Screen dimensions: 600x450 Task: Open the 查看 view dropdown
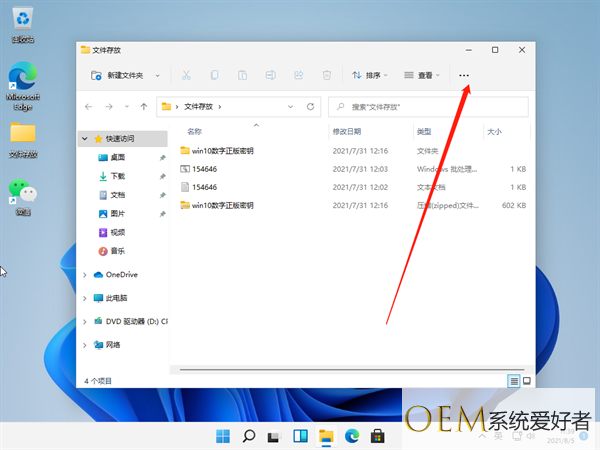(x=421, y=75)
